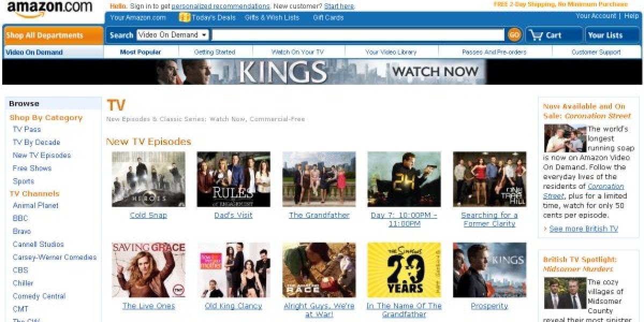Open Sports category
The image size is (644, 322).
click(24, 181)
